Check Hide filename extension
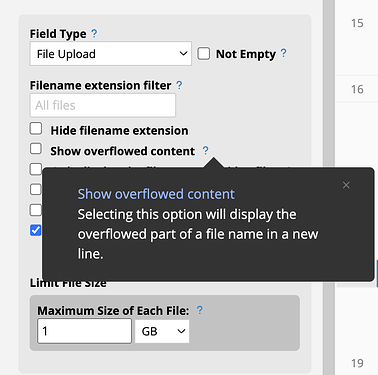Image resolution: width=378 pixels, height=375 pixels. [36, 129]
